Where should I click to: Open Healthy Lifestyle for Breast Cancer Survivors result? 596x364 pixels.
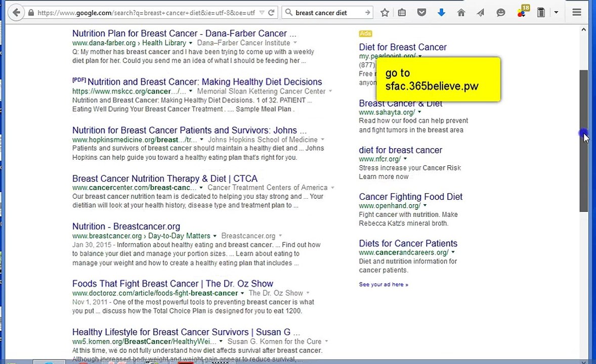(186, 332)
